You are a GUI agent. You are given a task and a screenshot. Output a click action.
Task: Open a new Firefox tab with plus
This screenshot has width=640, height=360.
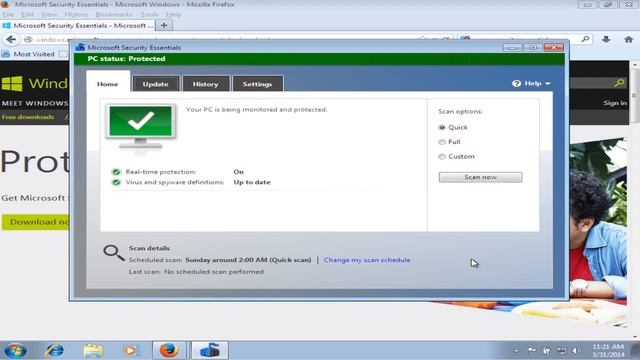[x=164, y=25]
